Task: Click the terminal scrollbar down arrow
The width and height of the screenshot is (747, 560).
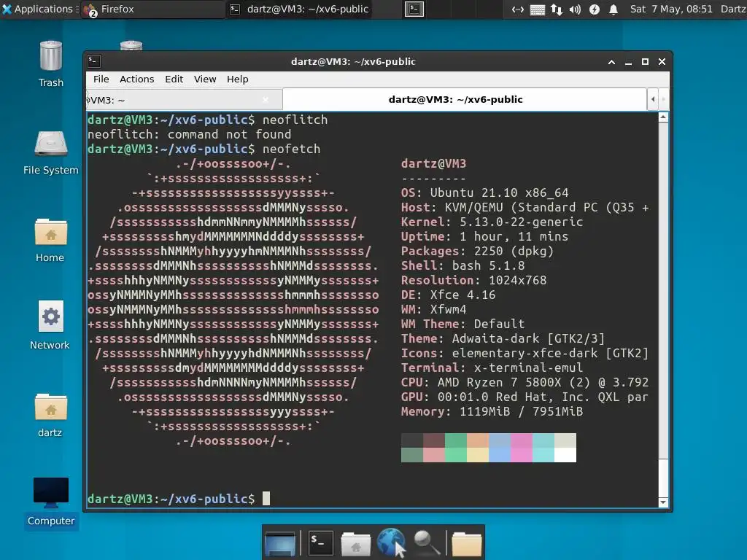Action: (x=663, y=502)
